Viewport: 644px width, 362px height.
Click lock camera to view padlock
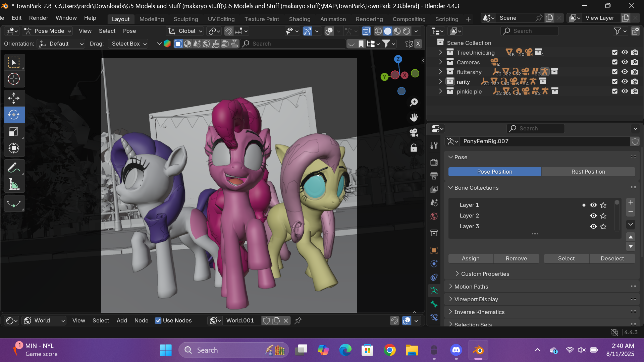click(x=414, y=148)
